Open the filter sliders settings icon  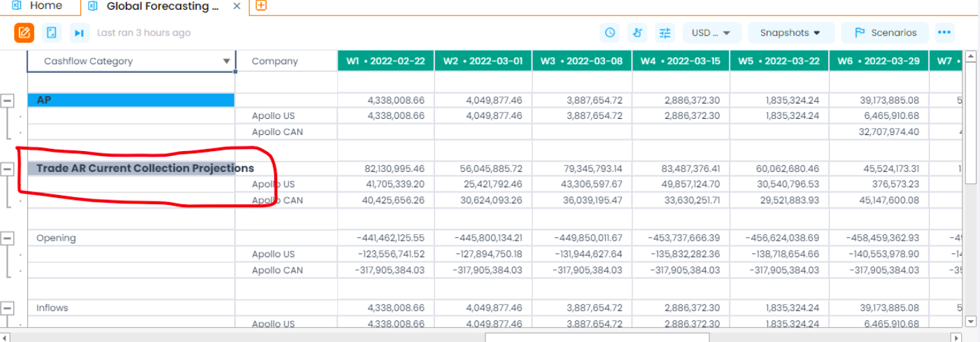(665, 33)
